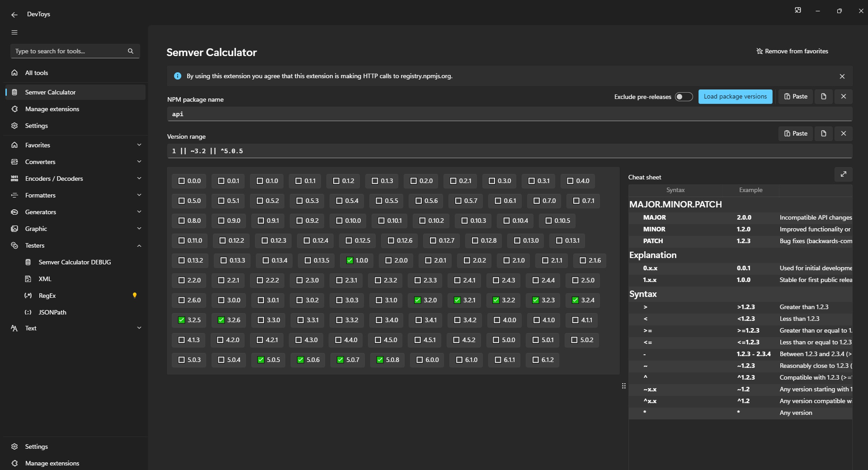Click the ~1.2.3 cheat sheet example
868x470 pixels.
coord(746,366)
